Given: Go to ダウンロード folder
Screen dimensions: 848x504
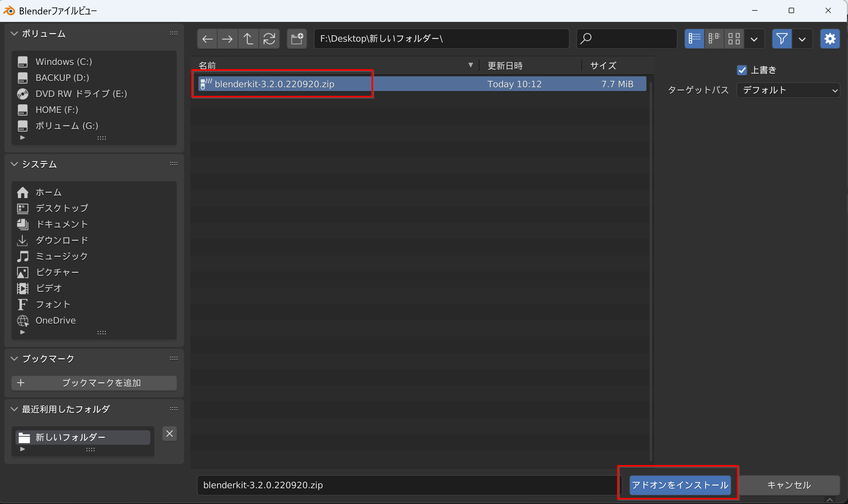Looking at the screenshot, I should point(94,240).
